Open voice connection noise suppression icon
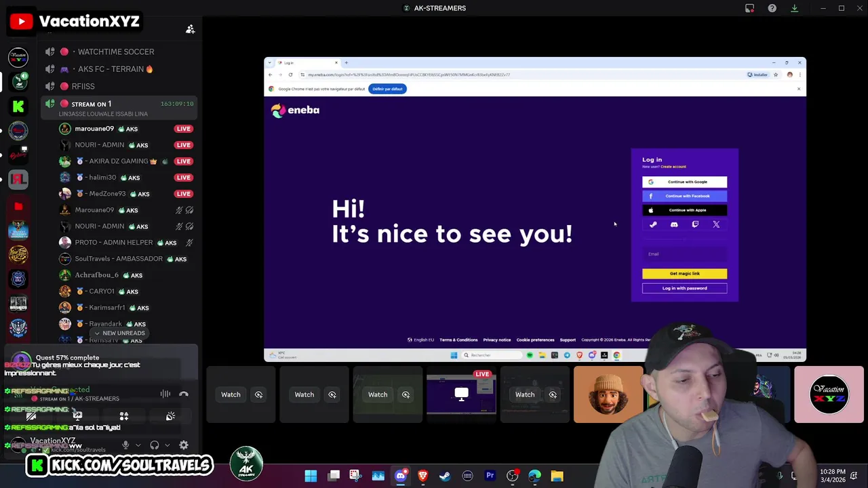Image resolution: width=868 pixels, height=488 pixels. pyautogui.click(x=165, y=394)
